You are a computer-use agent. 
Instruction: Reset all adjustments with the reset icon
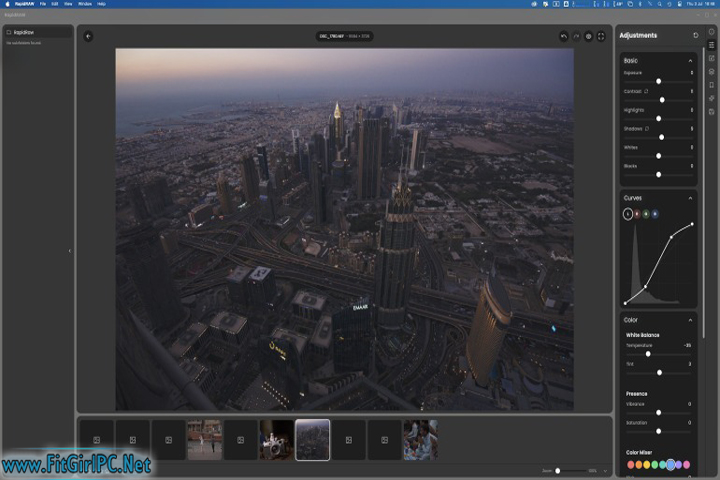pyautogui.click(x=696, y=35)
